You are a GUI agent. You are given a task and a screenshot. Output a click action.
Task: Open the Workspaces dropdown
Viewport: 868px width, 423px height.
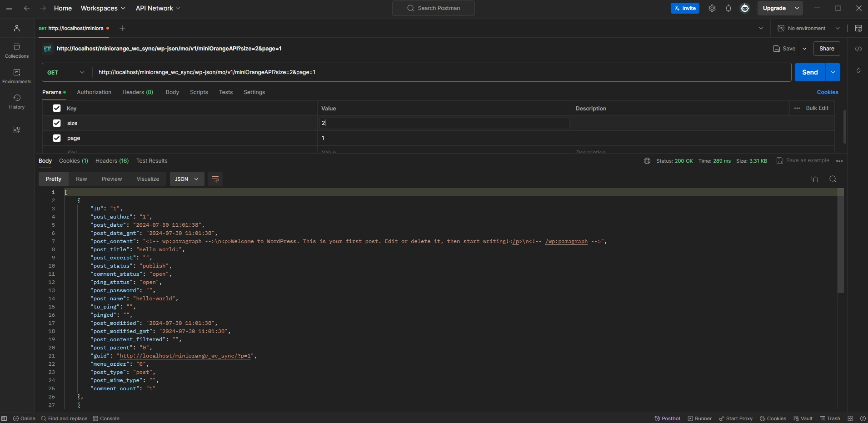click(103, 8)
